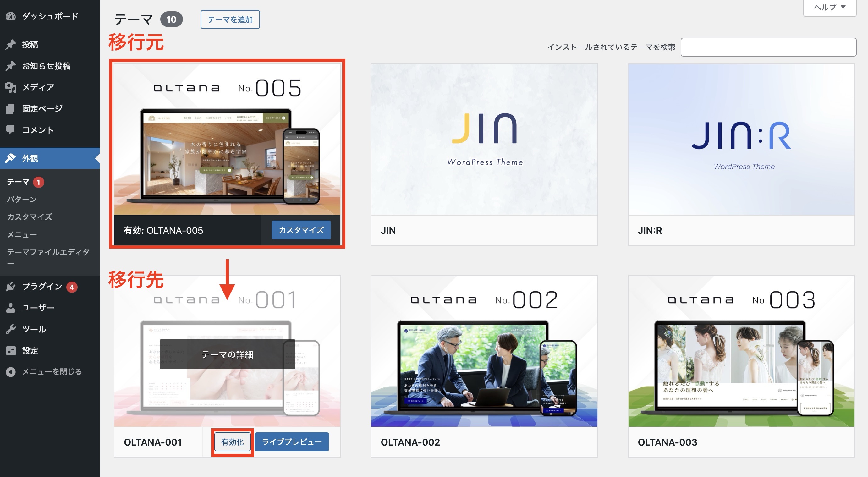Click ライブプレビュー for OLTANA-001
Screen dimensions: 868x477
(x=292, y=442)
